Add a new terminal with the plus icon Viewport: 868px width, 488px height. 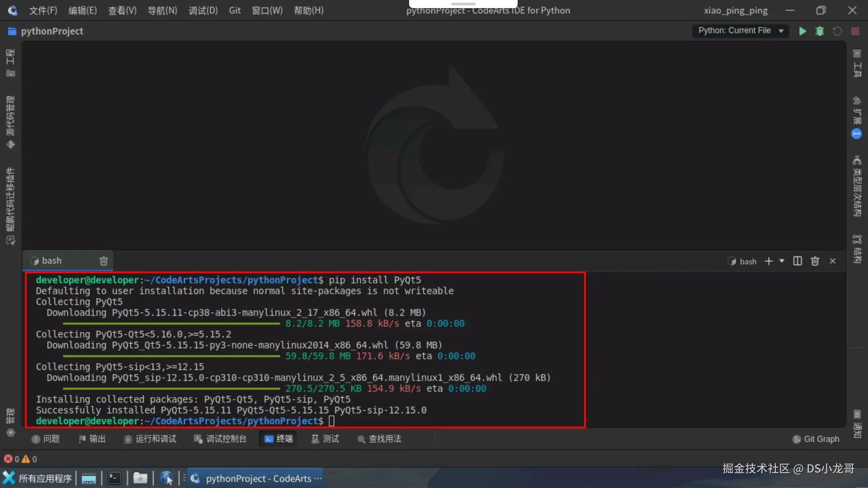point(769,261)
